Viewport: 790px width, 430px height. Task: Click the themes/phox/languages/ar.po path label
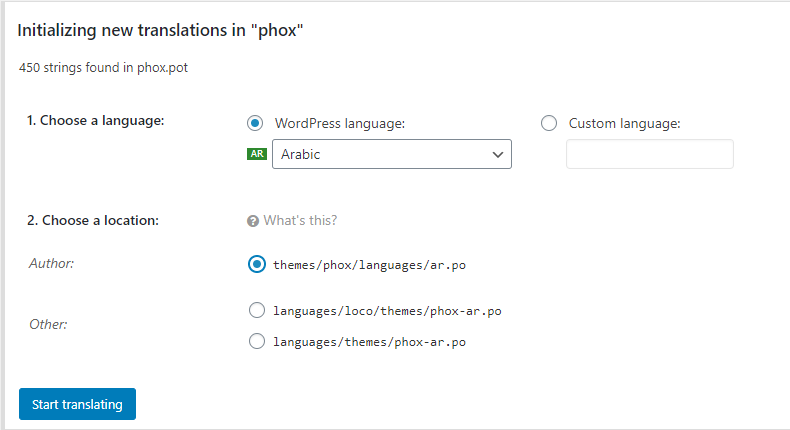pos(369,265)
